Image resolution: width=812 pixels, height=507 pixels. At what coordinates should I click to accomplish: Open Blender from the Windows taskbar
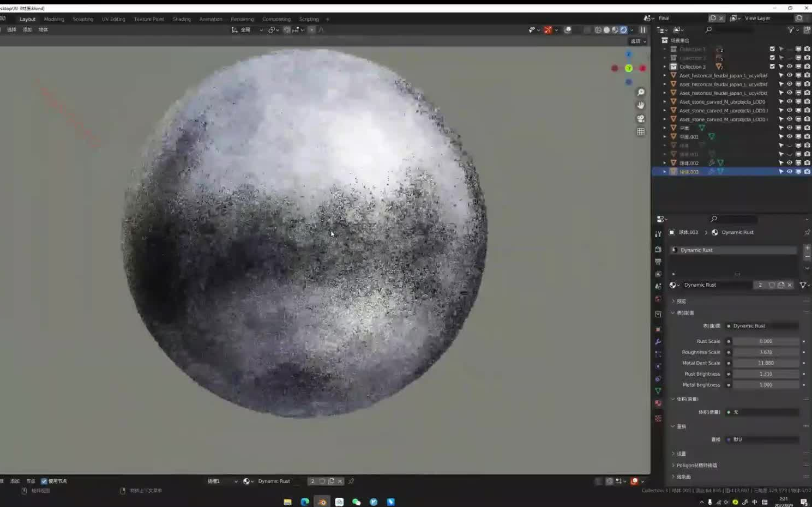322,502
